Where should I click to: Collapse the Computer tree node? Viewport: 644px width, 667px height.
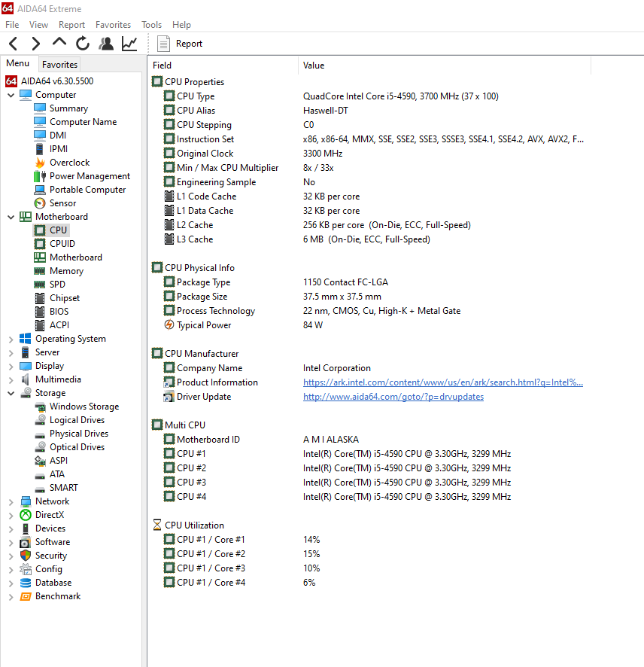(11, 95)
